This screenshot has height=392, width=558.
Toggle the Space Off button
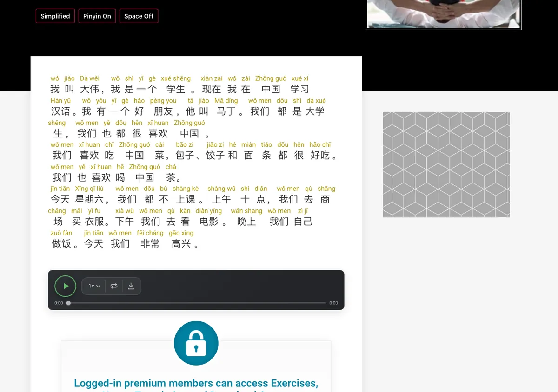pos(139,16)
